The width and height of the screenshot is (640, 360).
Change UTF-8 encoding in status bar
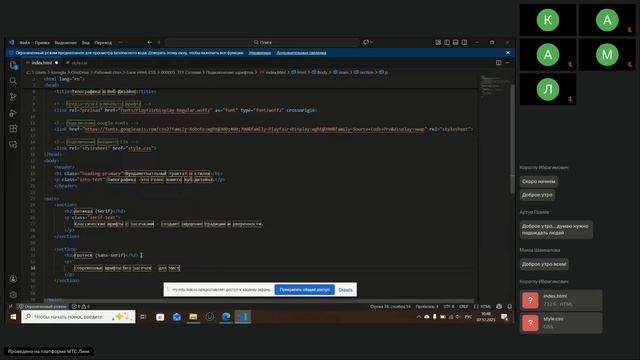tap(449, 307)
